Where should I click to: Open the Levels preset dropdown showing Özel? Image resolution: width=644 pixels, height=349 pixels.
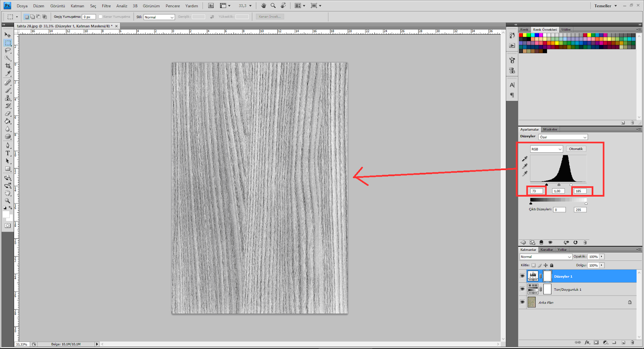[x=563, y=137]
